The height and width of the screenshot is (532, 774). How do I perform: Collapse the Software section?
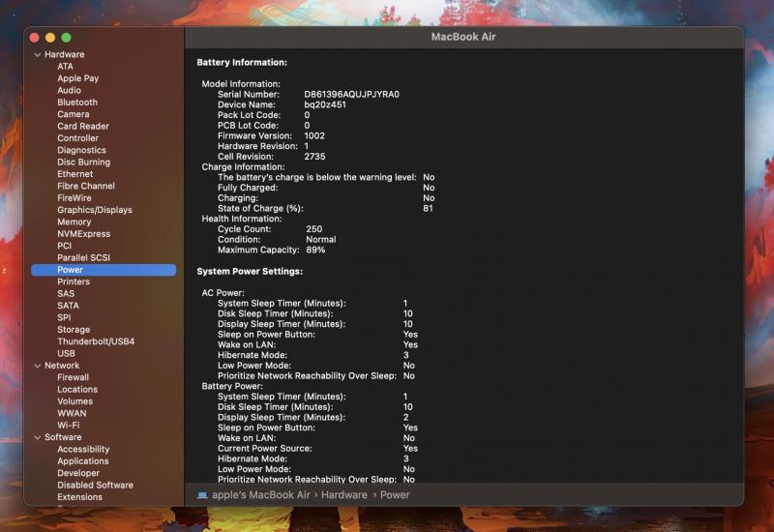click(38, 437)
